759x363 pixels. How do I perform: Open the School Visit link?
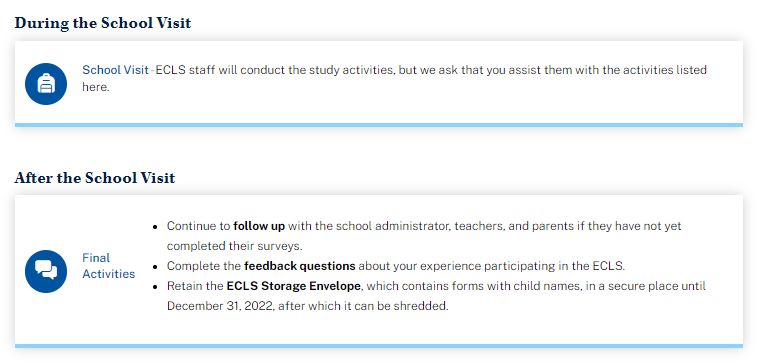115,70
